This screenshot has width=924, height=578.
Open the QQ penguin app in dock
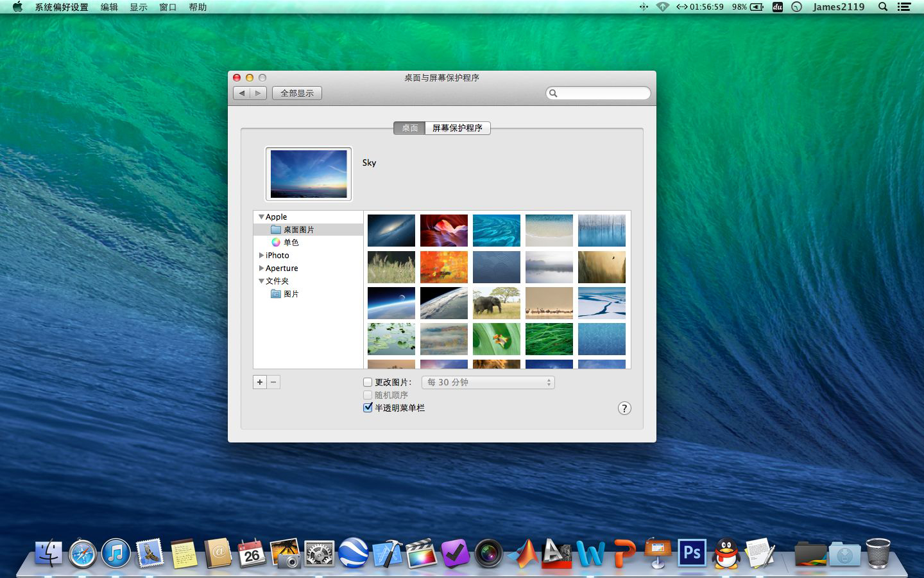[726, 553]
